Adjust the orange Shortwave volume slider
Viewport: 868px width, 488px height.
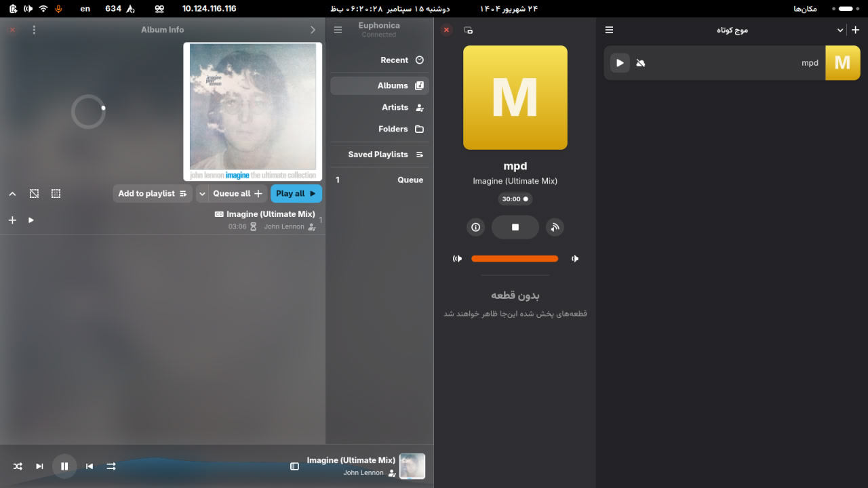[x=515, y=258]
